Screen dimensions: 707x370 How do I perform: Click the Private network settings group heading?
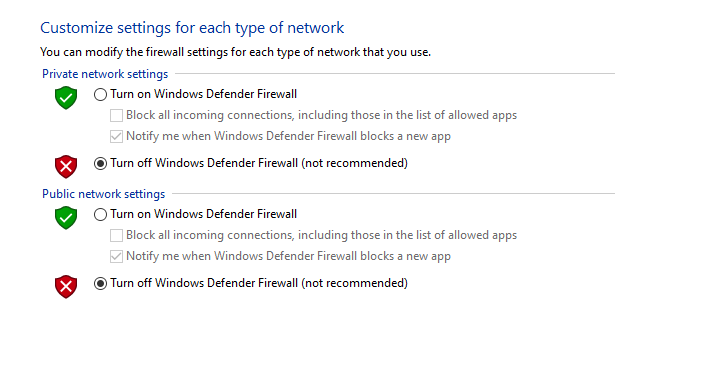105,74
